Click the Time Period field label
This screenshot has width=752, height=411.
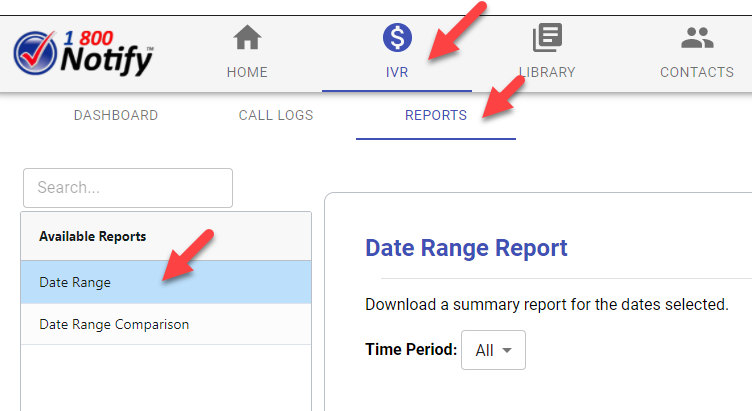(x=411, y=350)
